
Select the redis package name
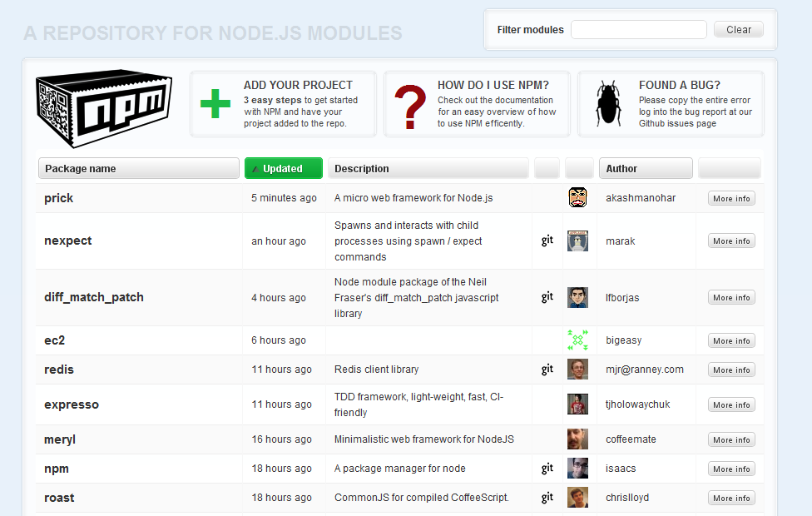[x=59, y=370]
